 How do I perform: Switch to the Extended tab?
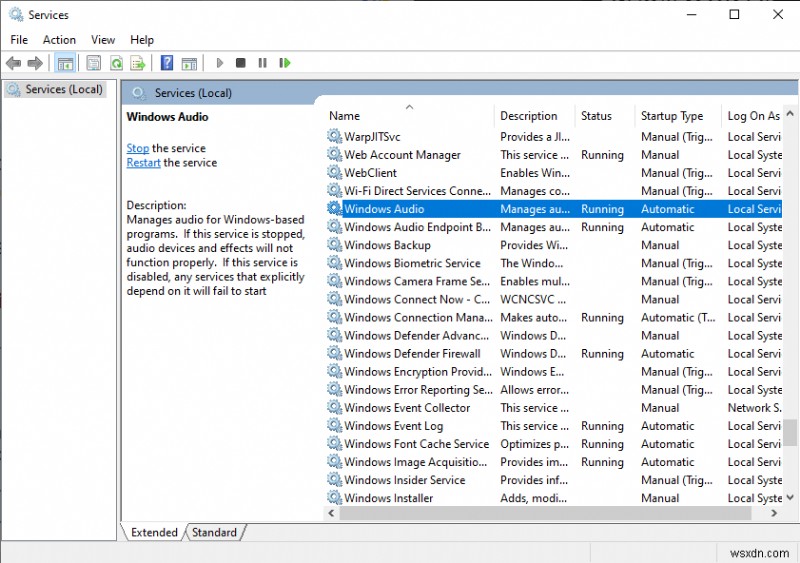[154, 532]
